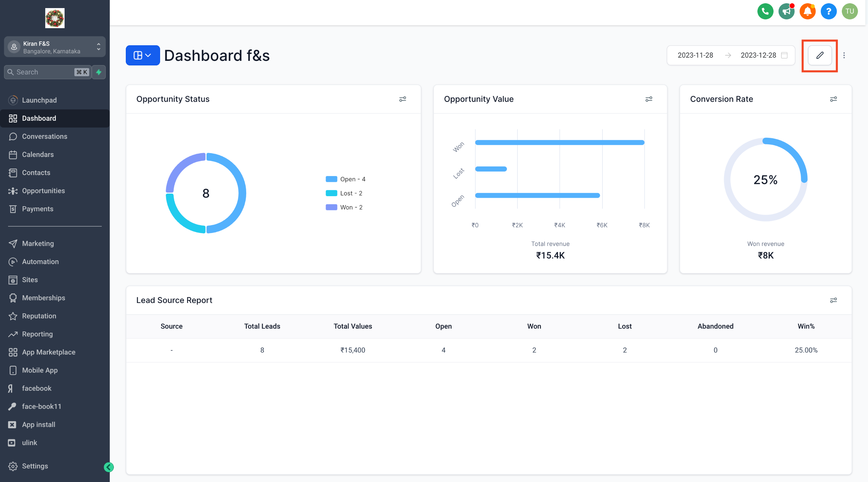Click the TU user avatar

[850, 11]
